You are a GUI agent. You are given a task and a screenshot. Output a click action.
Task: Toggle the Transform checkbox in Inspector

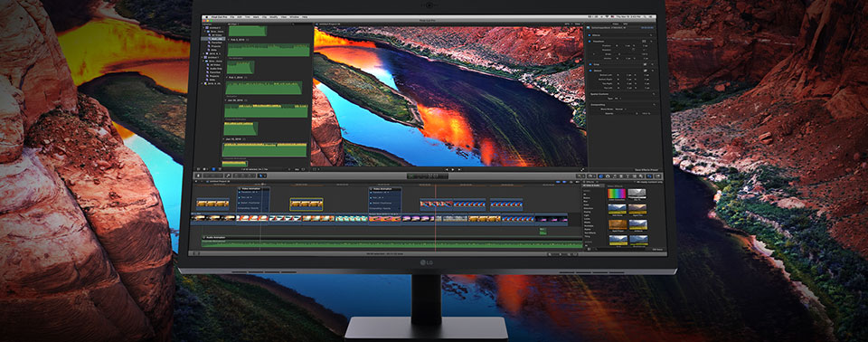(589, 42)
